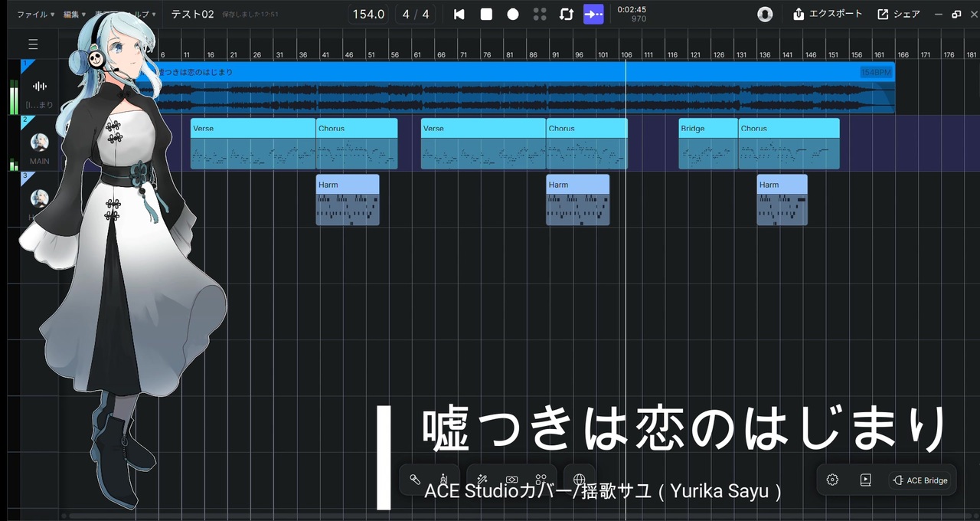Select the third Harm clip
Viewport: 980px width, 521px height.
(782, 200)
